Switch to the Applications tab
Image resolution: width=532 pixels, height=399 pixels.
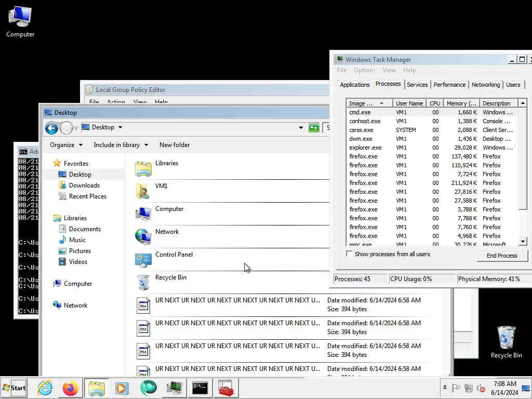[x=354, y=85]
